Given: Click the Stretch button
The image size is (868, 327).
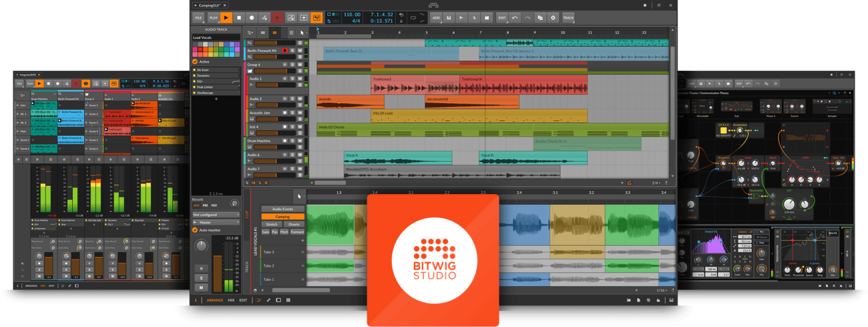Looking at the screenshot, I should (272, 225).
